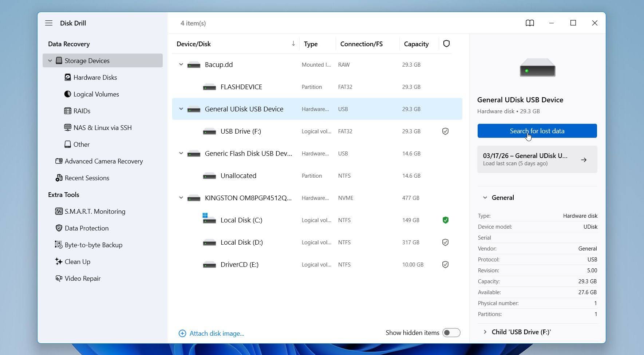This screenshot has height=355, width=644.
Task: Collapse the General details section
Action: tap(485, 198)
